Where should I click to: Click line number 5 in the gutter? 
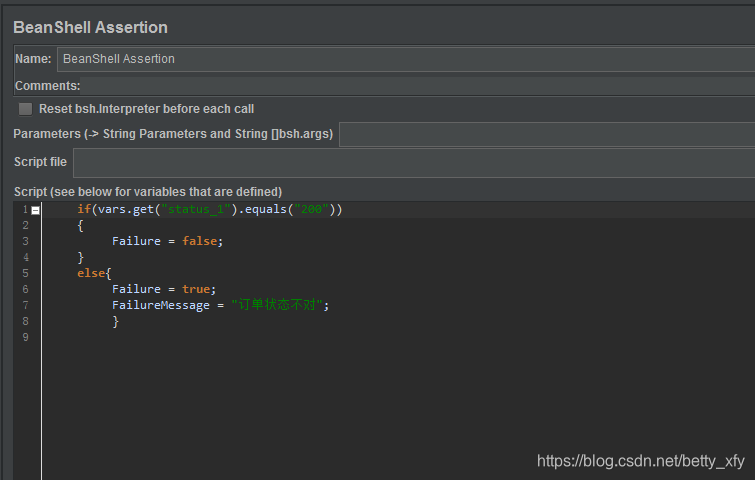coord(26,273)
